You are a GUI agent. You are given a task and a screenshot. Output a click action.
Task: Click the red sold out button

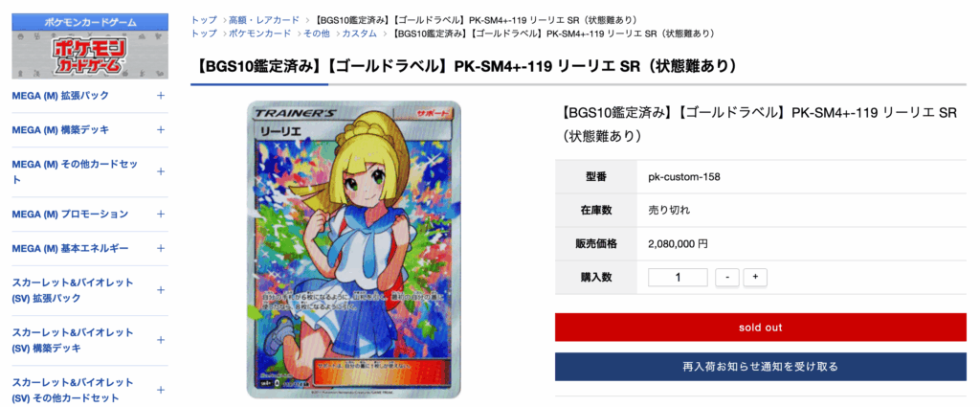[761, 328]
